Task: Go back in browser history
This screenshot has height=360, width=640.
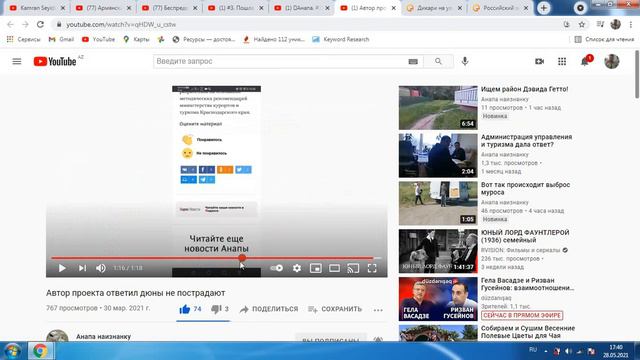Action: tap(10, 24)
